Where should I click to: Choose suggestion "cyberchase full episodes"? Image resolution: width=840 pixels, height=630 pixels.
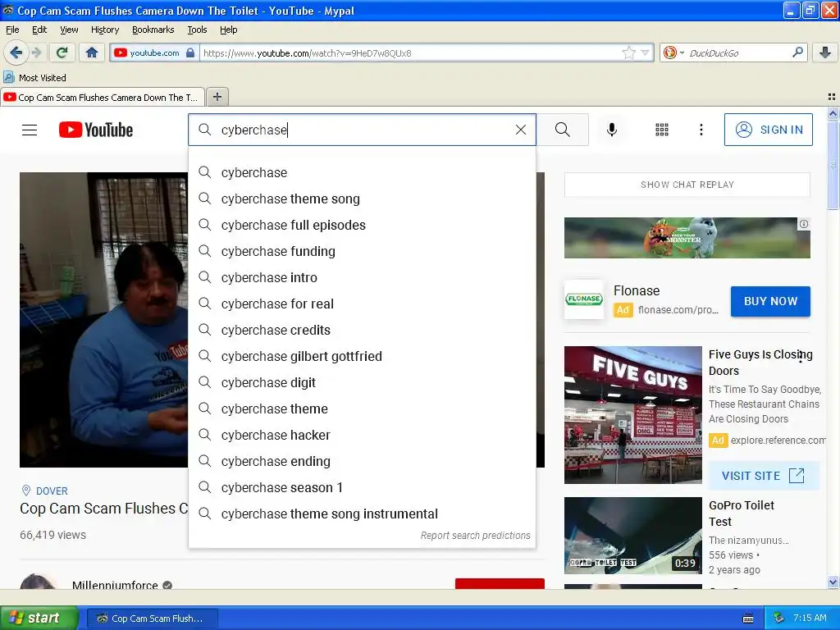tap(362, 225)
